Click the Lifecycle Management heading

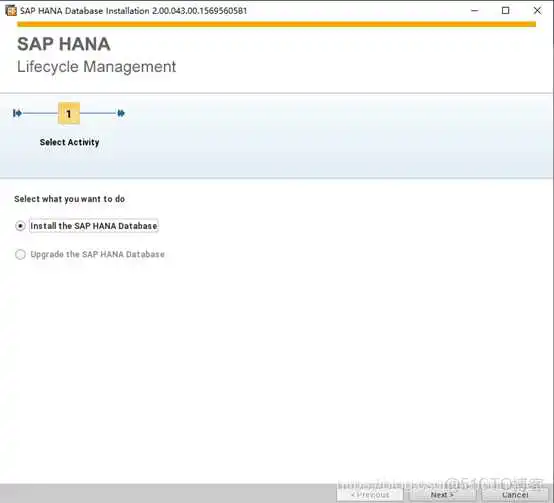click(x=96, y=67)
